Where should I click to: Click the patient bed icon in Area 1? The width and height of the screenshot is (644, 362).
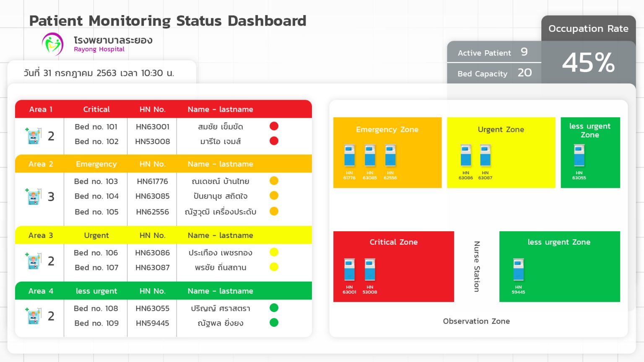(34, 136)
